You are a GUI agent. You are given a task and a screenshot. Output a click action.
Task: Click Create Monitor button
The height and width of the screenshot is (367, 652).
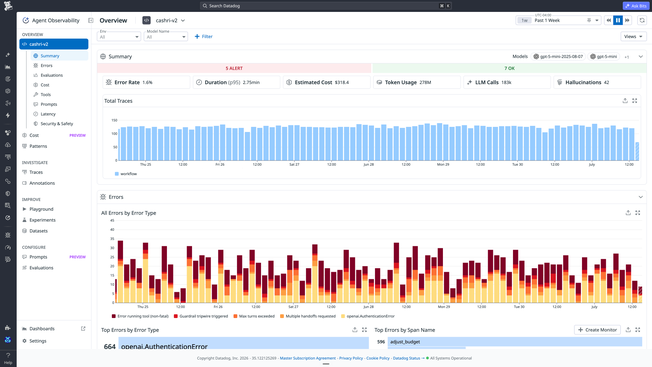coord(598,330)
